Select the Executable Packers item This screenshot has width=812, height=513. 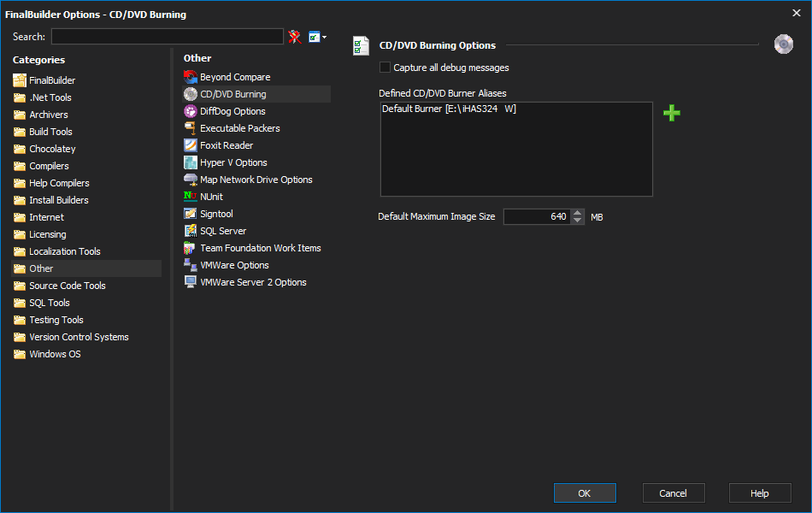pos(240,128)
